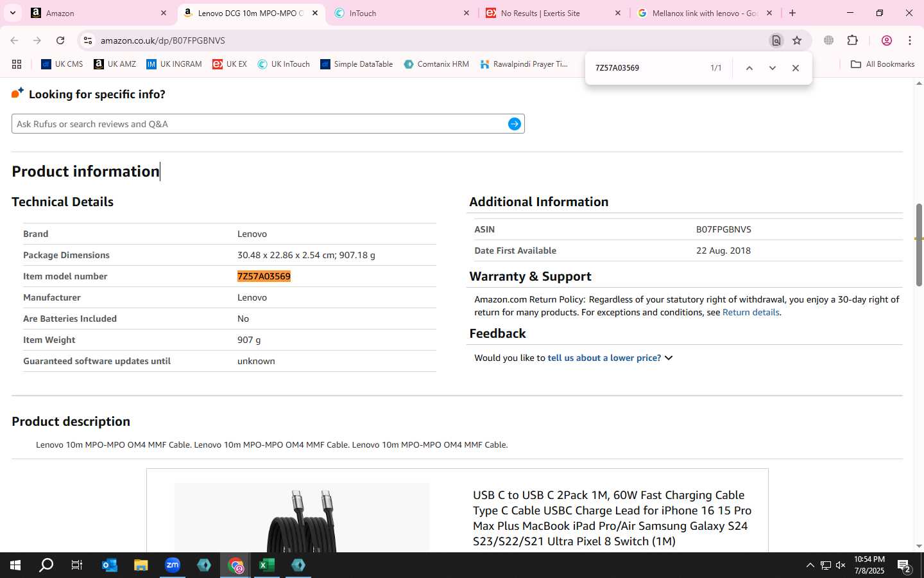Close the Mellanox Google search tab
This screenshot has height=578, width=924.
tap(769, 13)
